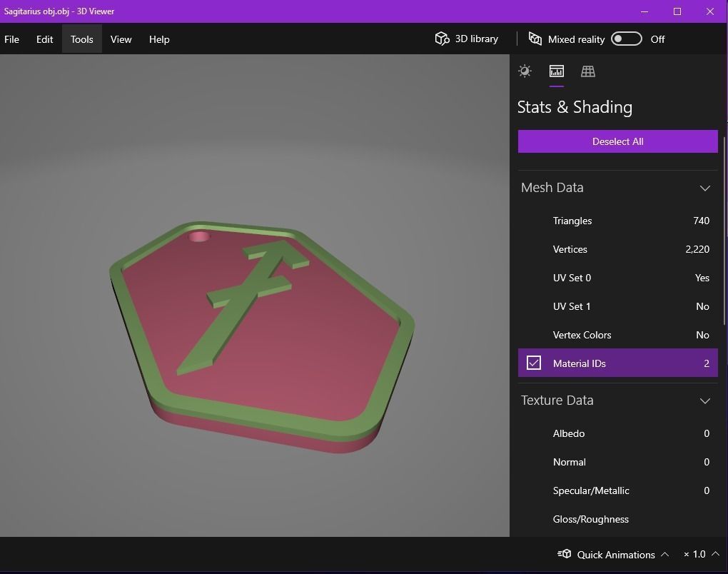
Task: Click the Stats panel vertical scrollbar
Action: 724,231
